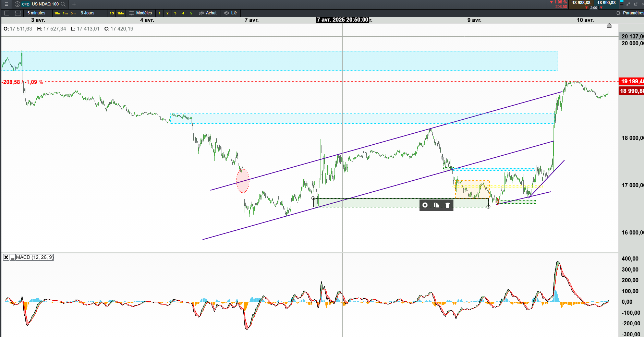Add a new chart tab with plus
This screenshot has height=337, width=644.
pyautogui.click(x=74, y=4)
